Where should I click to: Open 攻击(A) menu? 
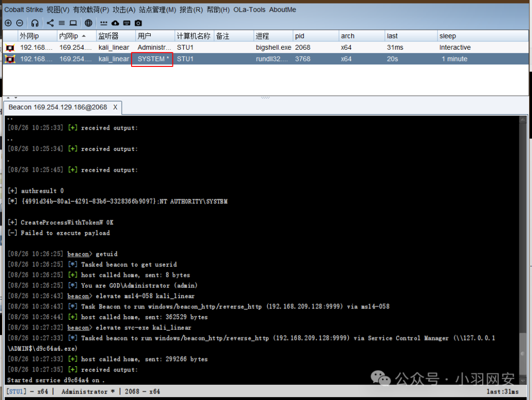tap(124, 10)
